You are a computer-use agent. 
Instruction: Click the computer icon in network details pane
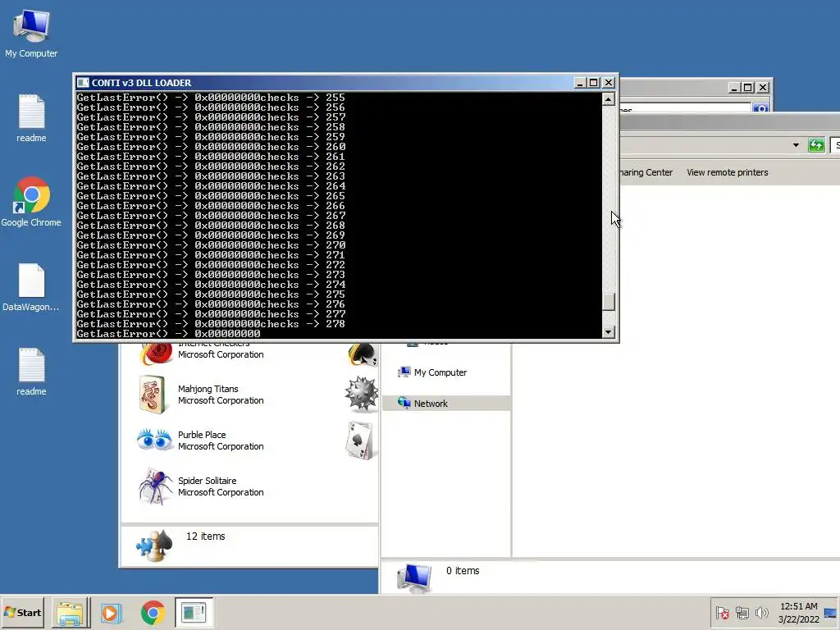[414, 578]
